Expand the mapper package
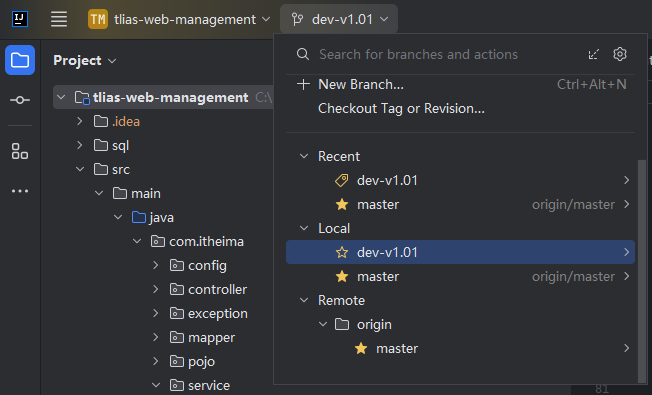Image resolution: width=652 pixels, height=395 pixels. pos(156,337)
